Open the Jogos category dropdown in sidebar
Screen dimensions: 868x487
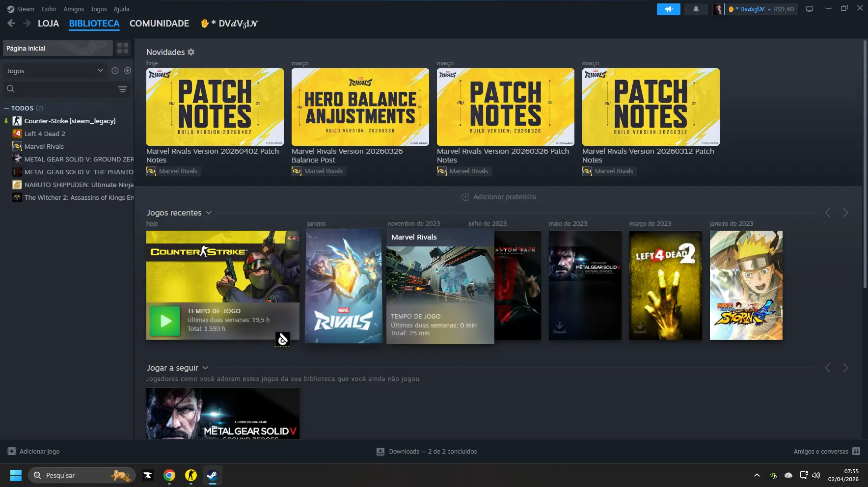click(x=55, y=71)
